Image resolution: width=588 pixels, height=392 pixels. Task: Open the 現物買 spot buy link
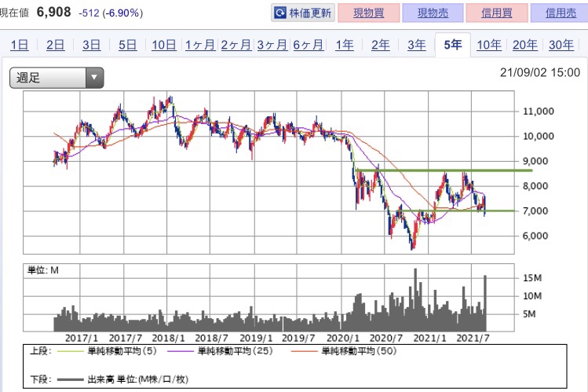coord(369,13)
